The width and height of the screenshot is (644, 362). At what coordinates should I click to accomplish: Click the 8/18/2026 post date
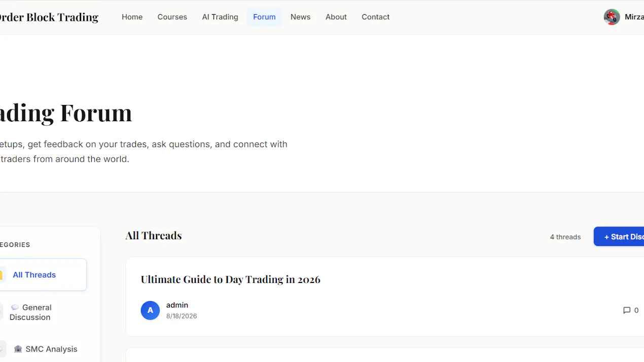(x=182, y=316)
